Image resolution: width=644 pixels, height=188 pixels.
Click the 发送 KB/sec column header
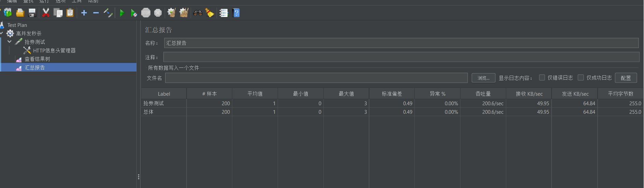pos(575,94)
